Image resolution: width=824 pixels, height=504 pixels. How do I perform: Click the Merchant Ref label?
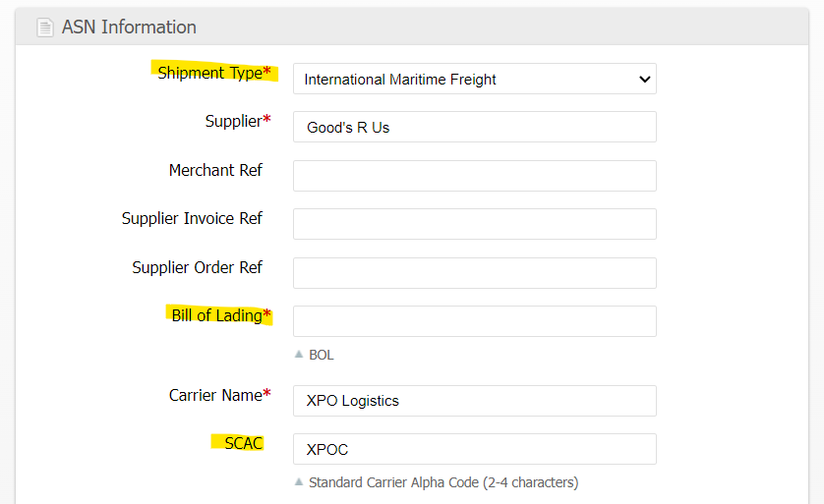pyautogui.click(x=215, y=170)
